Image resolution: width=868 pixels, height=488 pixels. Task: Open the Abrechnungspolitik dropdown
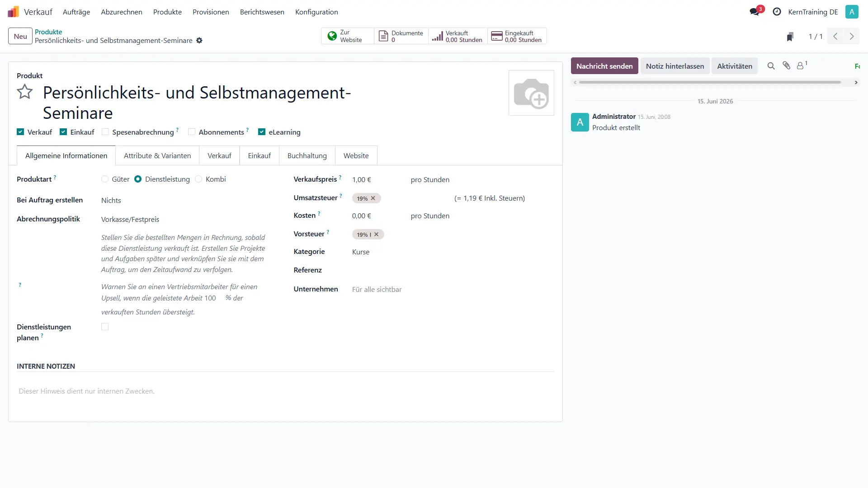click(x=185, y=220)
